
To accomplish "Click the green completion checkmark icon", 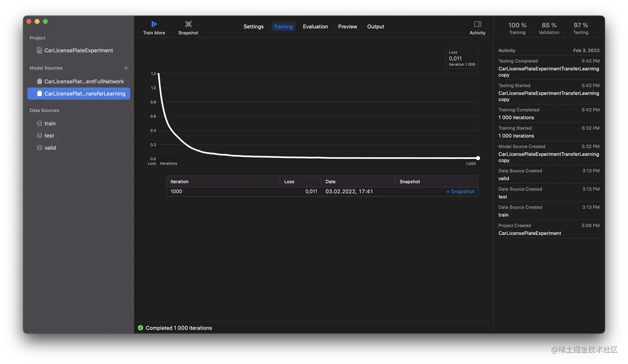I will coord(141,327).
